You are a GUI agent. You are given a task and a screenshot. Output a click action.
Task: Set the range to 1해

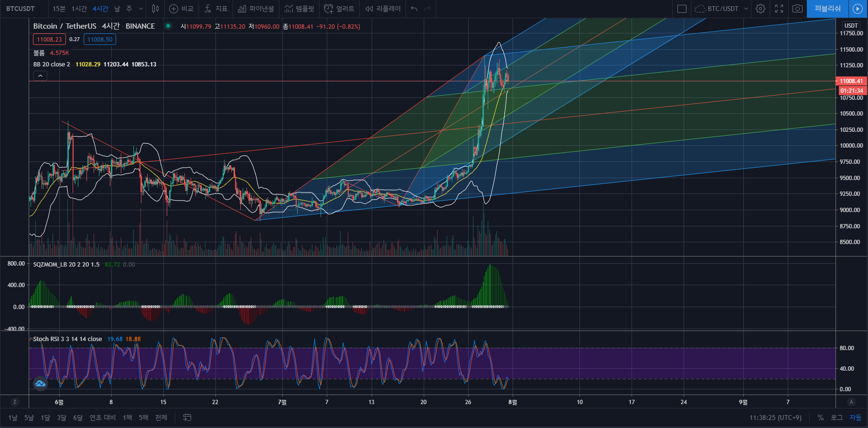128,417
